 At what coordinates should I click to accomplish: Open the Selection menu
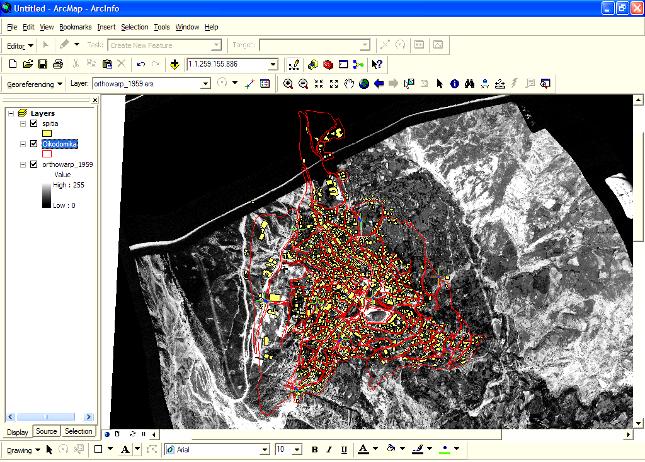135,27
